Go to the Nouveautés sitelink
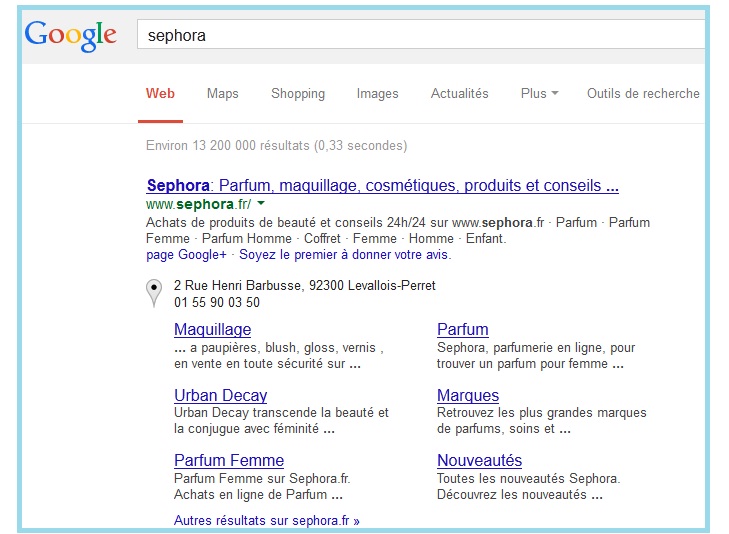729x534 pixels. (x=479, y=461)
